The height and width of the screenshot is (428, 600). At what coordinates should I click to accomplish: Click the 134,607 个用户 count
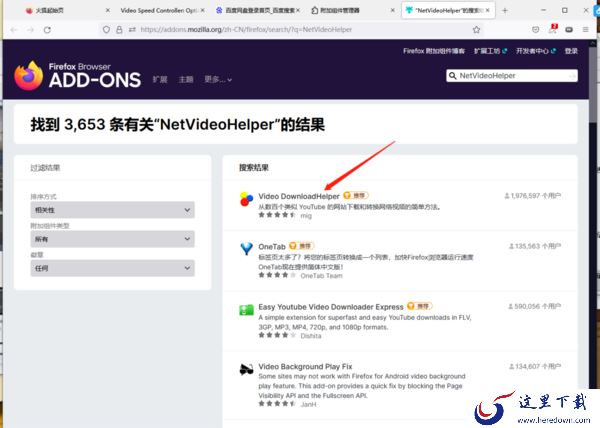coord(535,366)
